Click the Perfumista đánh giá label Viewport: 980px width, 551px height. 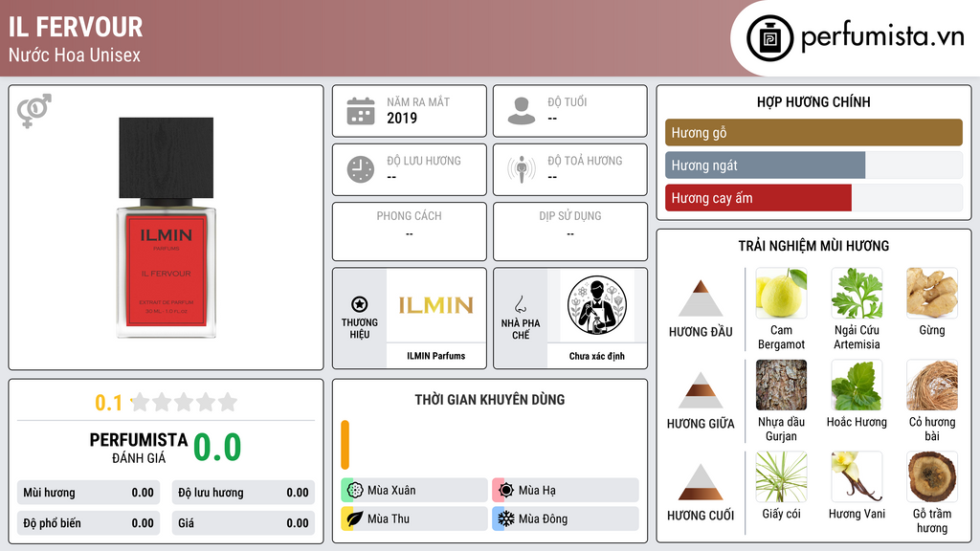click(139, 448)
